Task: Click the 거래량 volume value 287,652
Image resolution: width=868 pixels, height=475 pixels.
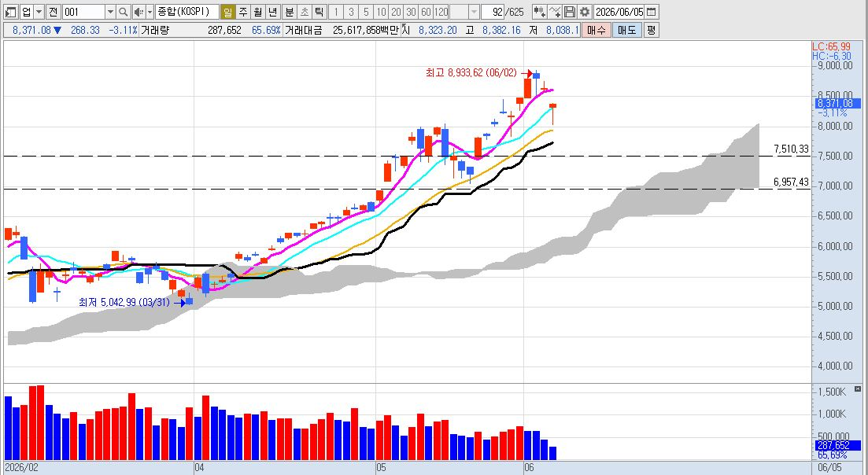Action: coord(224,30)
